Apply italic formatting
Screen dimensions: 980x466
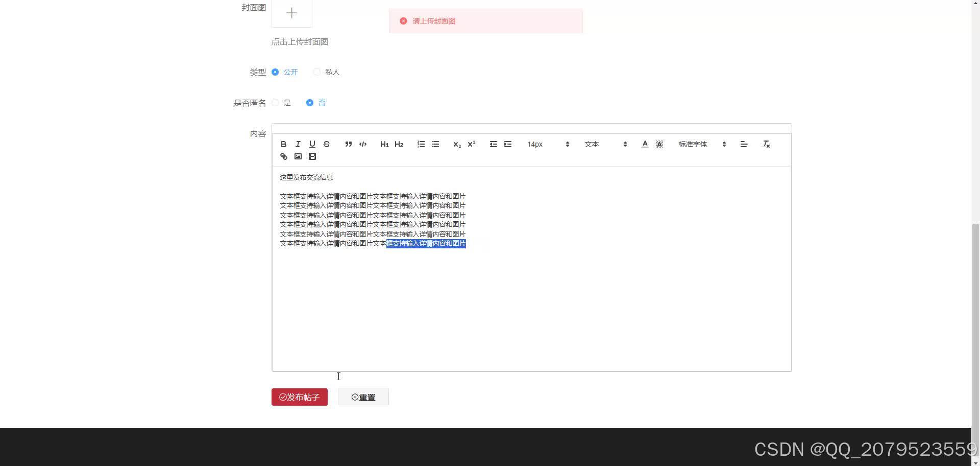[298, 144]
